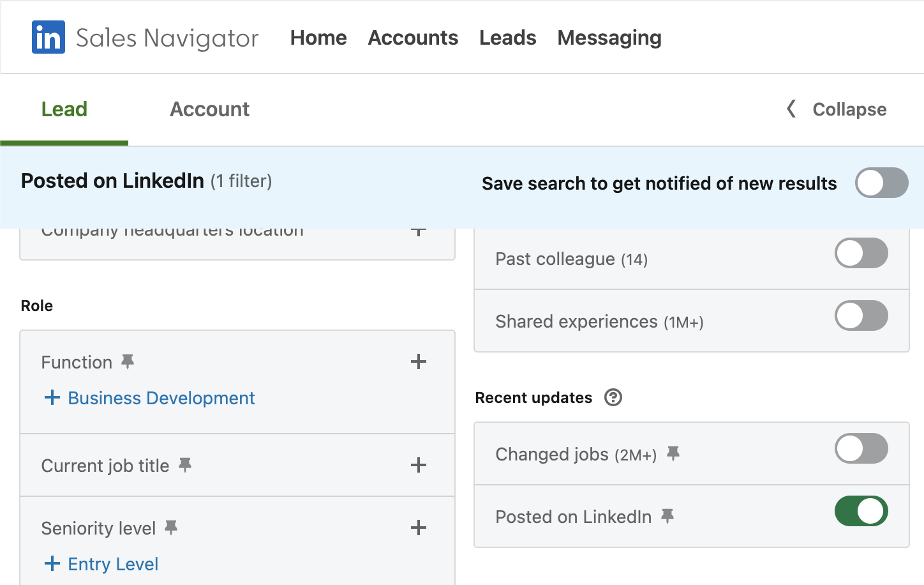Click the pin icon next to Seniority level
Viewport: 924px width, 585px height.
pos(171,528)
